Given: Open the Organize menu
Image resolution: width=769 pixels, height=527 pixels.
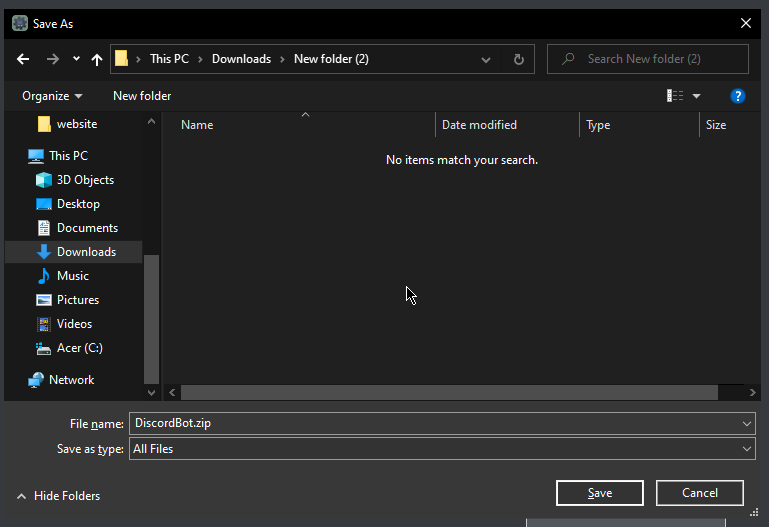Looking at the screenshot, I should pos(52,96).
